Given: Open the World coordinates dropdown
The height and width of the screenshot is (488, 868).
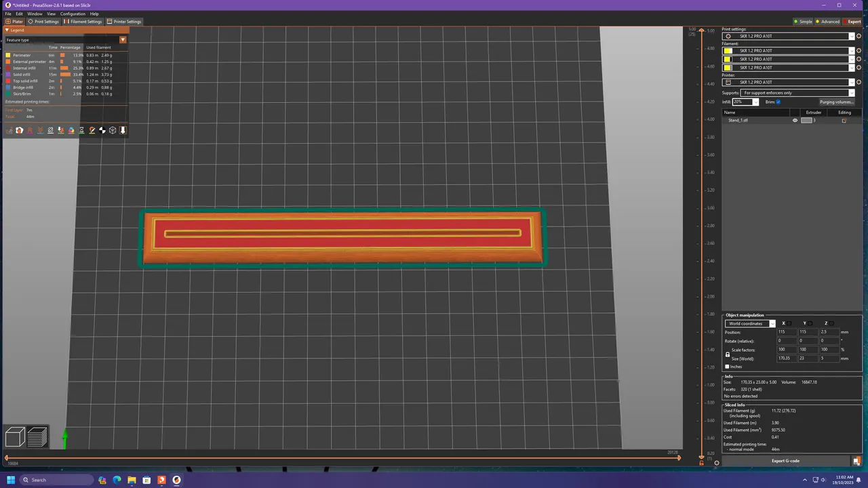Looking at the screenshot, I should pos(750,324).
